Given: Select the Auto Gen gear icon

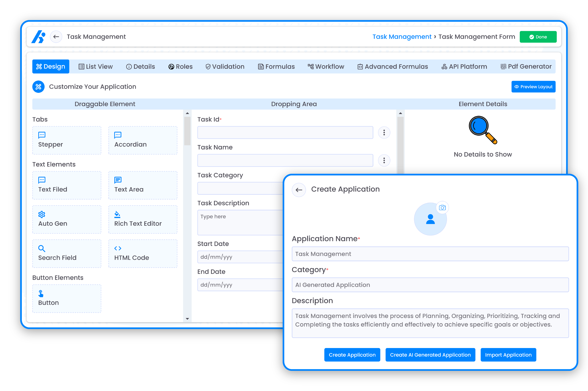Looking at the screenshot, I should pyautogui.click(x=42, y=214).
